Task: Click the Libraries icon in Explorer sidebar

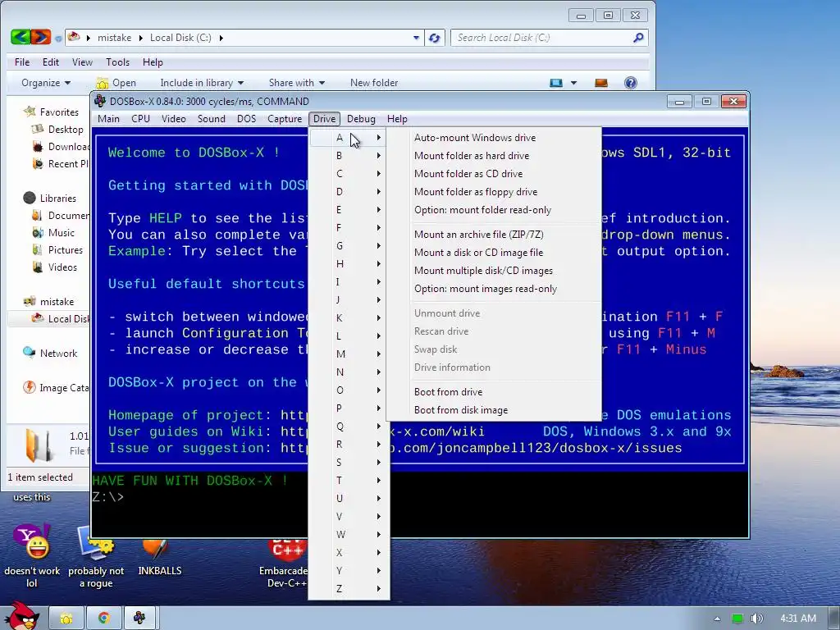Action: tap(30, 198)
